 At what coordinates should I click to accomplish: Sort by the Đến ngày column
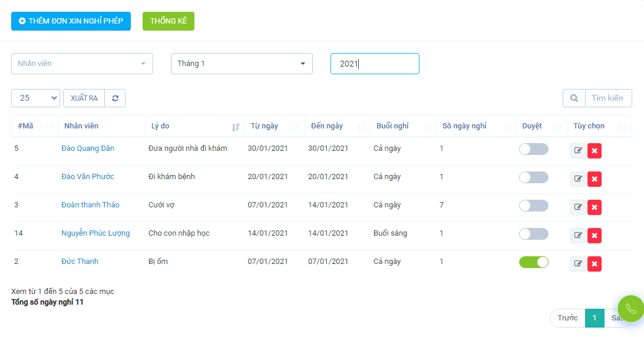(x=338, y=126)
